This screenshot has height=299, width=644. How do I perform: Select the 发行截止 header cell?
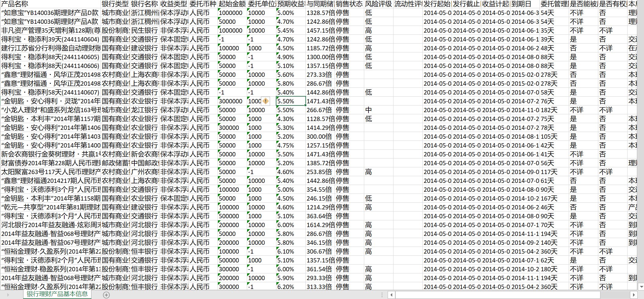467,4
